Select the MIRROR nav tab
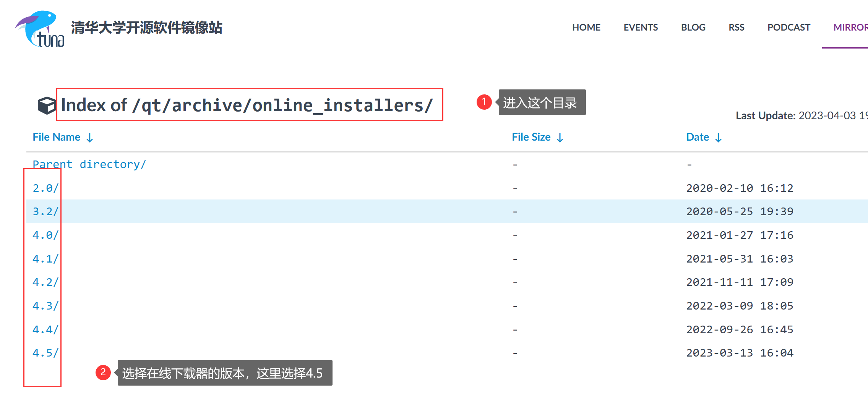 850,28
